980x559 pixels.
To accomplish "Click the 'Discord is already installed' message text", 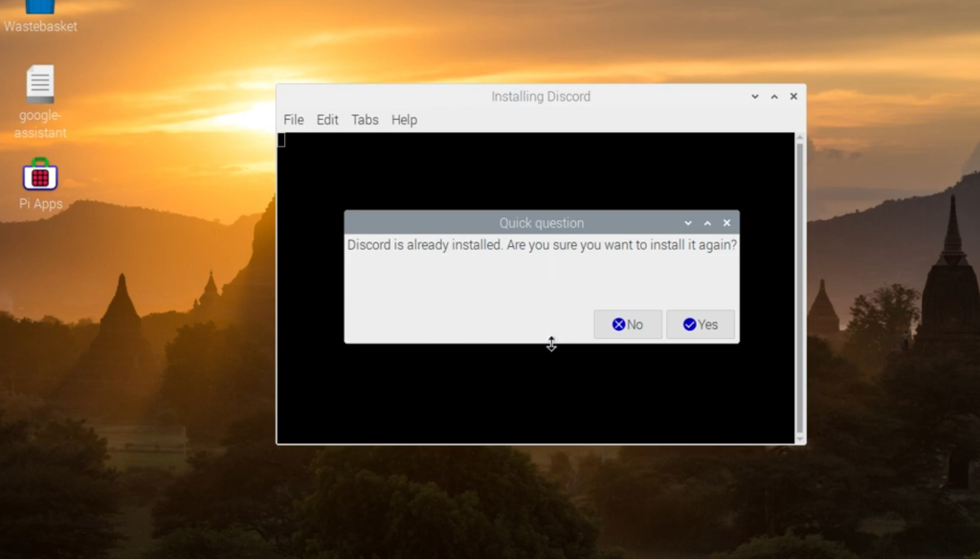I will click(542, 245).
